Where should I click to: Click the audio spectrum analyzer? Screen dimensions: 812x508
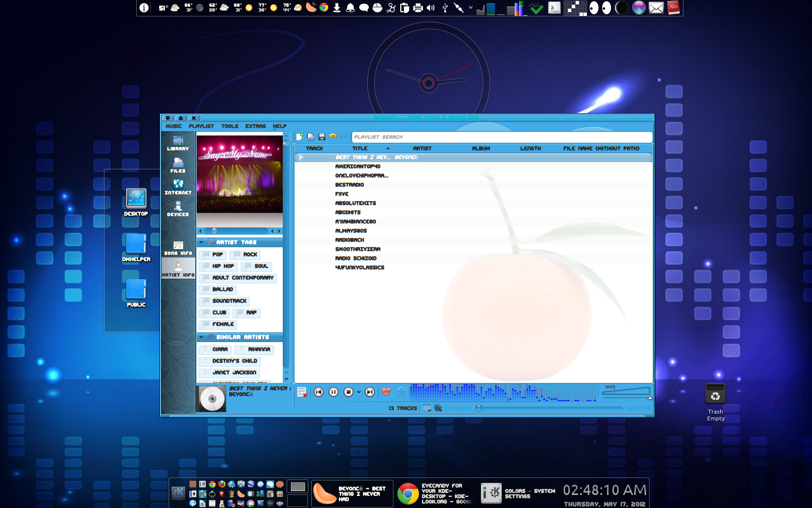tap(503, 393)
